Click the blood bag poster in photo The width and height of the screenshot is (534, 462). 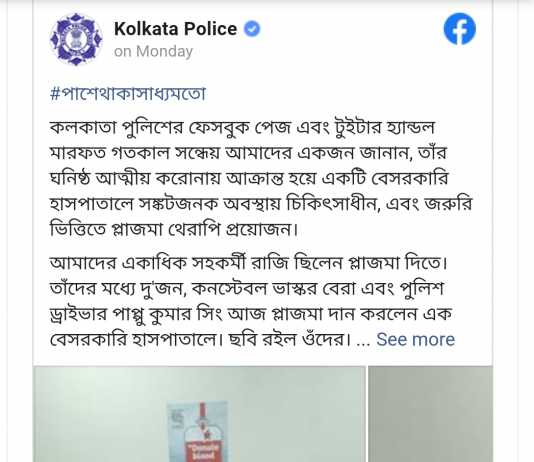(198, 432)
